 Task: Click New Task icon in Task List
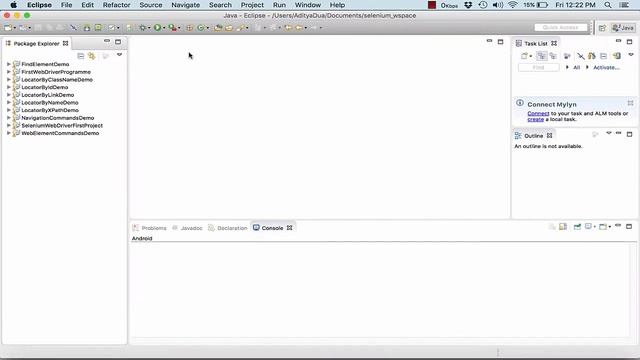524,56
